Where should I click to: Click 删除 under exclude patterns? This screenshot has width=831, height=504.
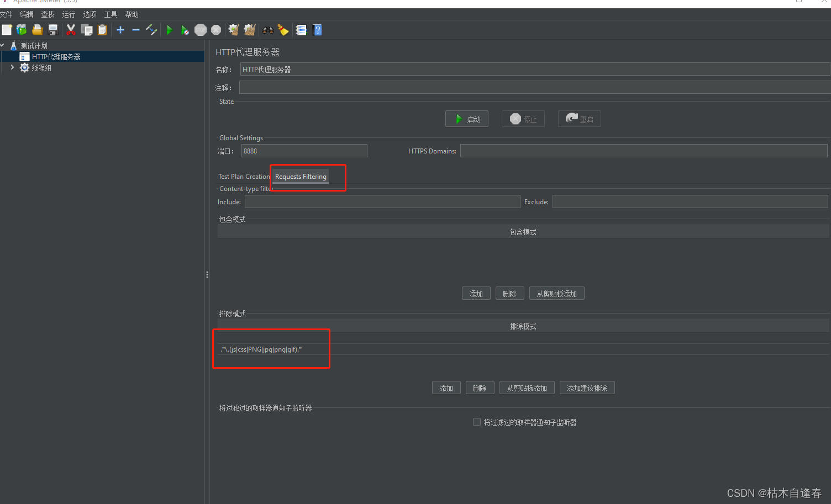coord(480,388)
